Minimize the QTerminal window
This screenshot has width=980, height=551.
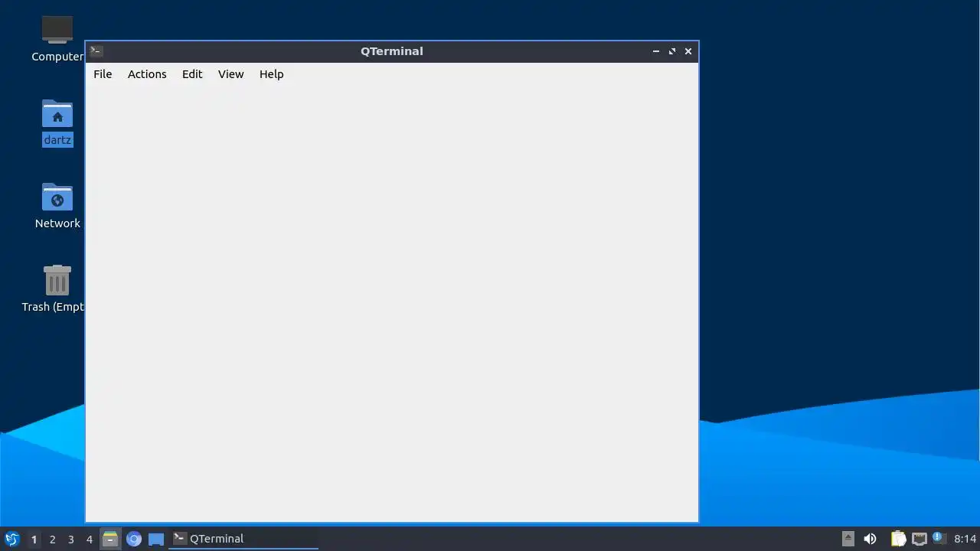point(656,51)
